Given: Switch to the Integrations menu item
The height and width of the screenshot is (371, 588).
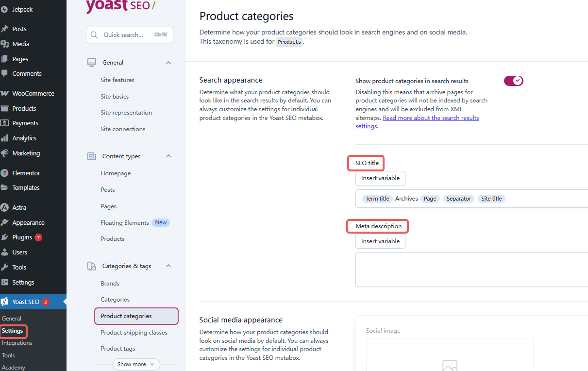Looking at the screenshot, I should pos(17,342).
